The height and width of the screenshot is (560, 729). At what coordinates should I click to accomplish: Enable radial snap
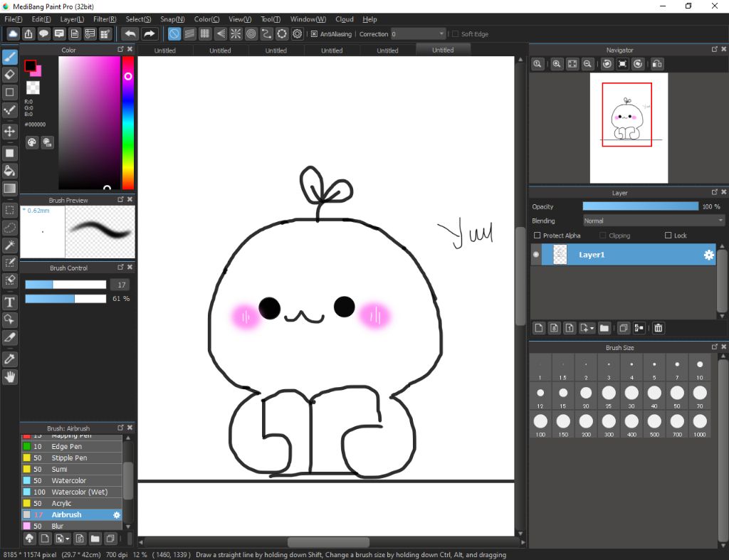click(x=236, y=34)
